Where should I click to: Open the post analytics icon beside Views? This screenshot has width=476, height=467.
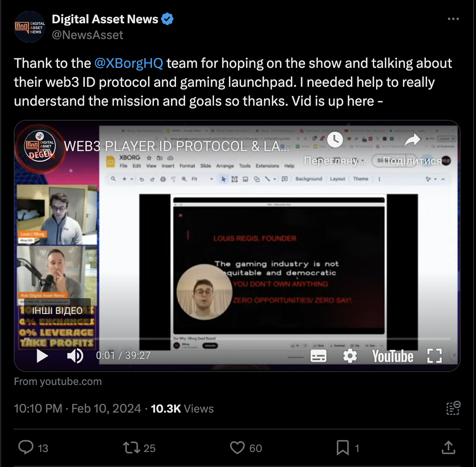coord(453,408)
